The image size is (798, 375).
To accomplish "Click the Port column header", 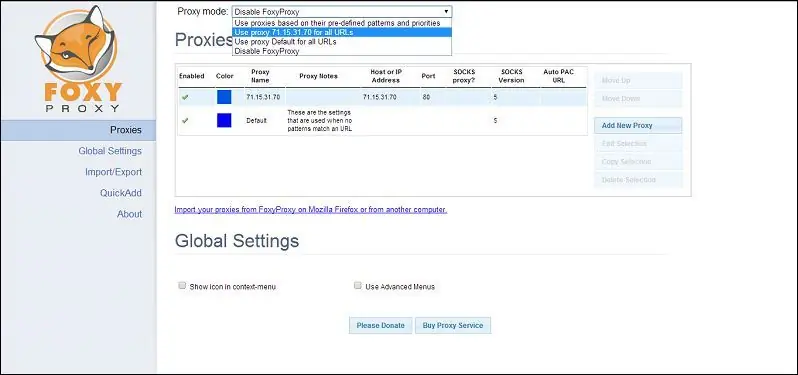I will [429, 76].
